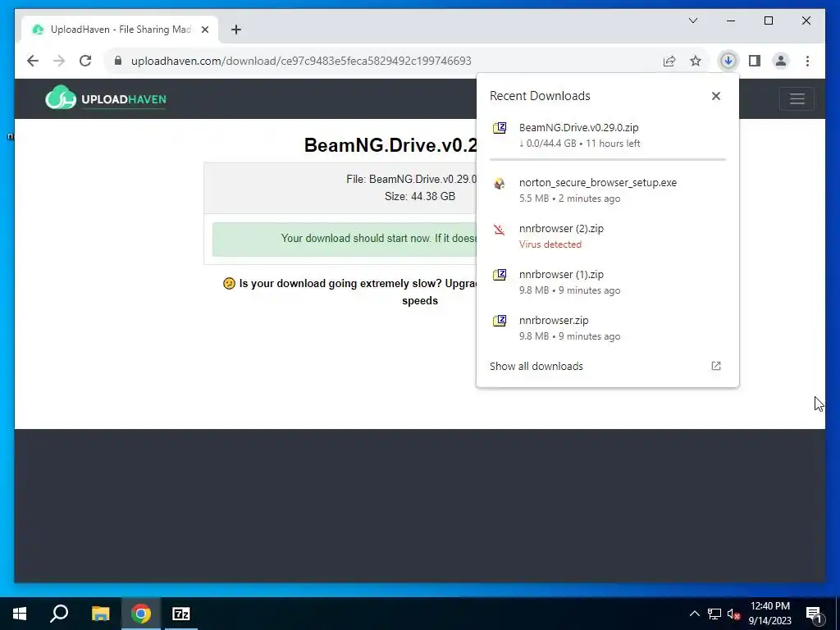Screen dimensions: 840x630
Task: Click BeamNG.Drive zip file icon
Action: (x=500, y=128)
